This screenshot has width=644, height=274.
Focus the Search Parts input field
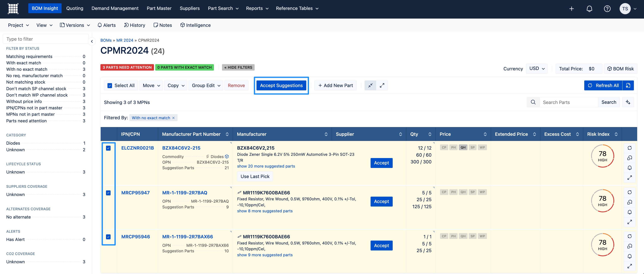point(569,102)
